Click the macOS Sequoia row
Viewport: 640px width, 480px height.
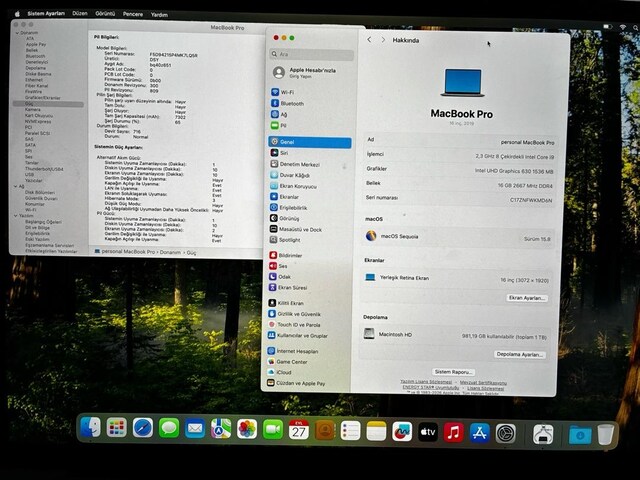(x=458, y=237)
